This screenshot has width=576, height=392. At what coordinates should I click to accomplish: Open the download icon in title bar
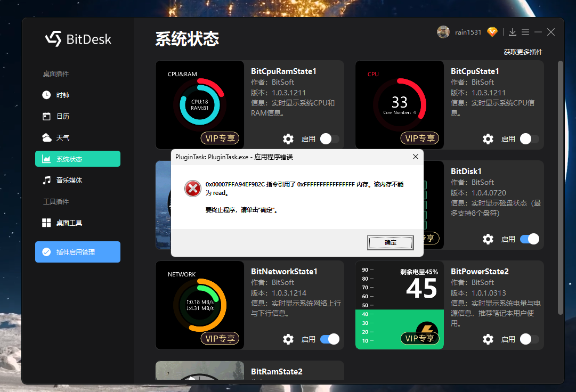pos(513,32)
